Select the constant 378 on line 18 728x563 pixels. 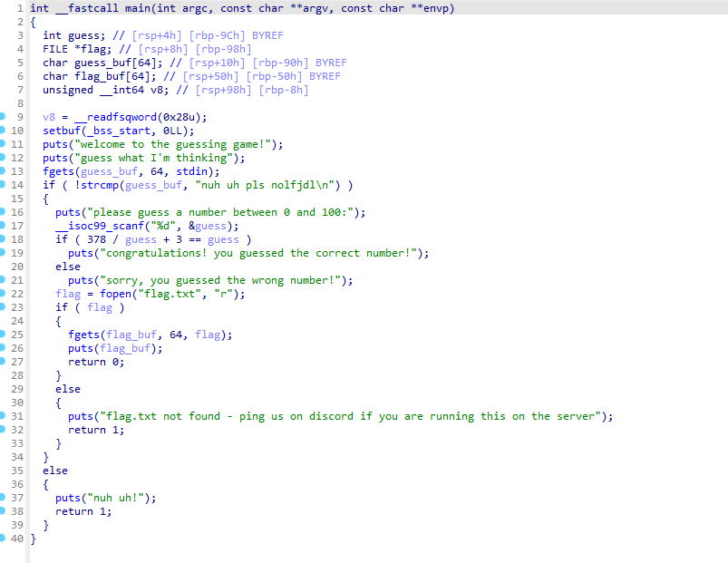[96, 239]
